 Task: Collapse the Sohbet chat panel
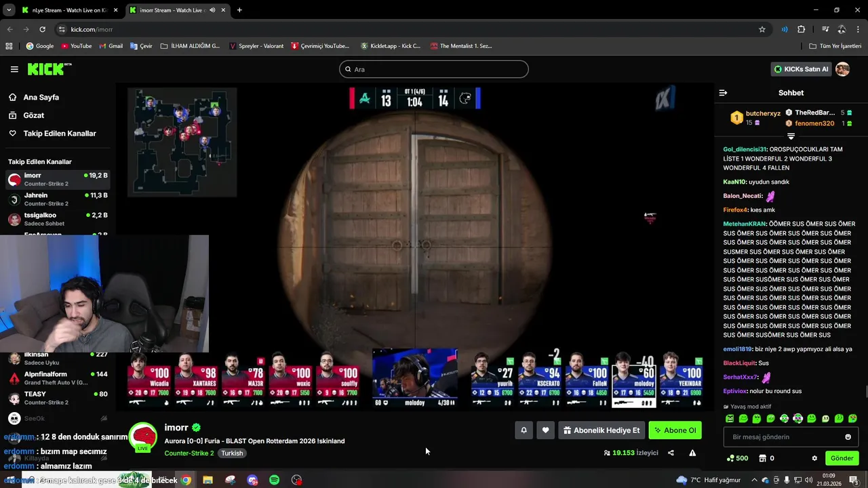click(723, 93)
